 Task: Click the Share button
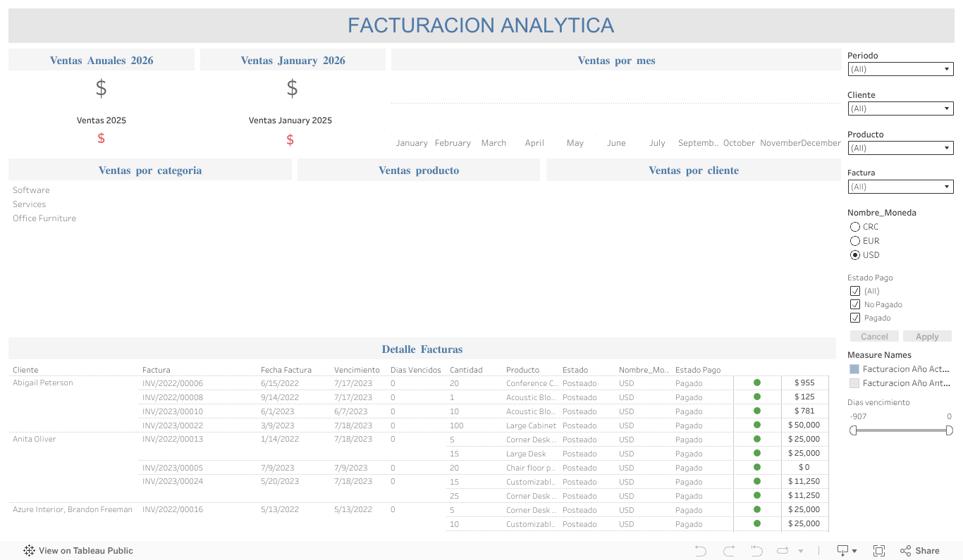920,551
